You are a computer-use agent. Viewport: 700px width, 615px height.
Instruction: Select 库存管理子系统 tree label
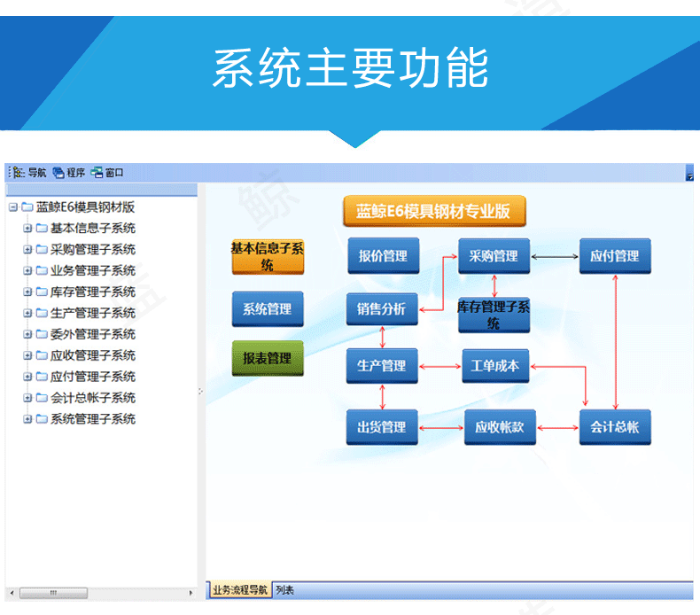coord(93,292)
